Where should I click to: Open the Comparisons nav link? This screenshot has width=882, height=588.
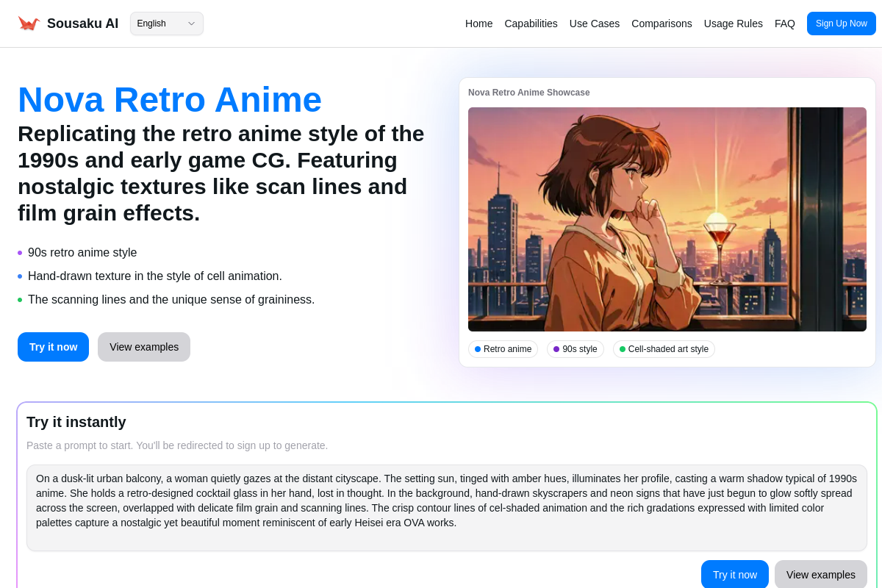661,24
